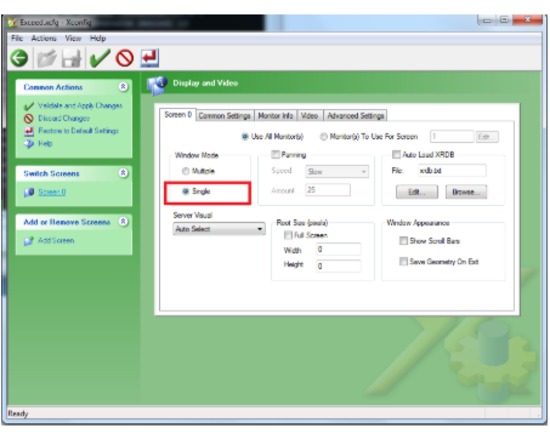Toggle Save Geometry On Exit checkbox
Viewport: 550px width, 440px height.
coord(403,261)
